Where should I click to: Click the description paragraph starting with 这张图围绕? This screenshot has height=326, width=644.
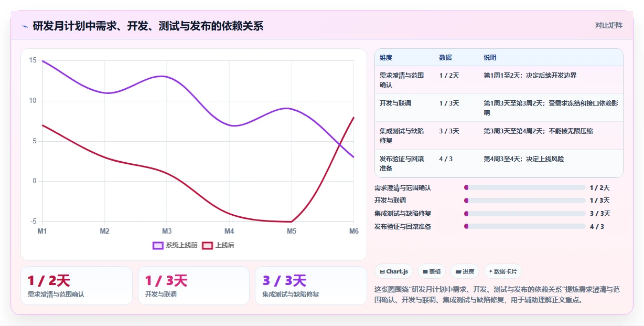[x=498, y=295]
